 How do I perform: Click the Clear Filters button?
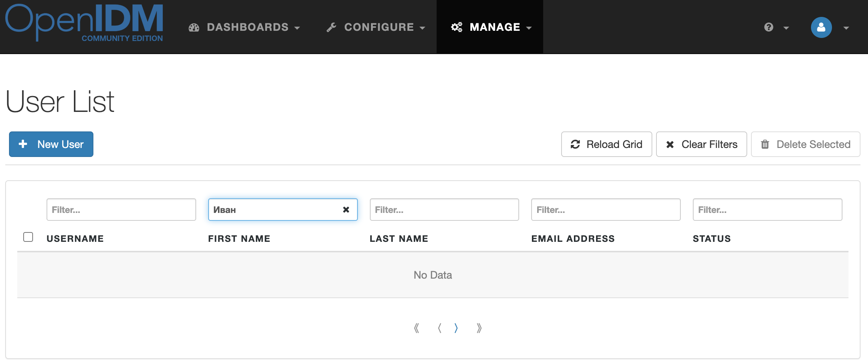coord(701,144)
